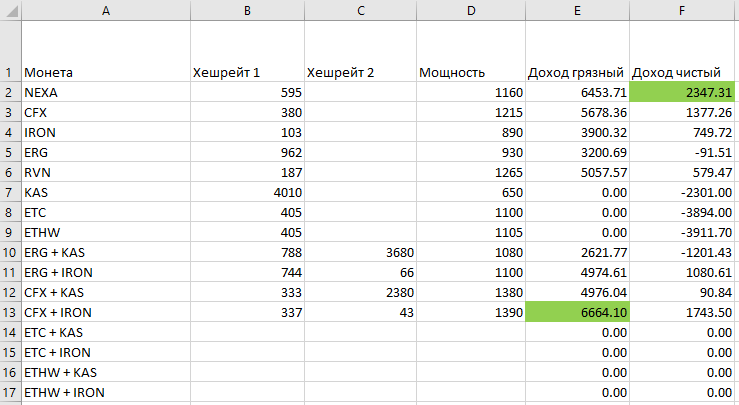The width and height of the screenshot is (739, 405).
Task: Click the green highlighted 6664.10 cell
Action: coord(577,312)
